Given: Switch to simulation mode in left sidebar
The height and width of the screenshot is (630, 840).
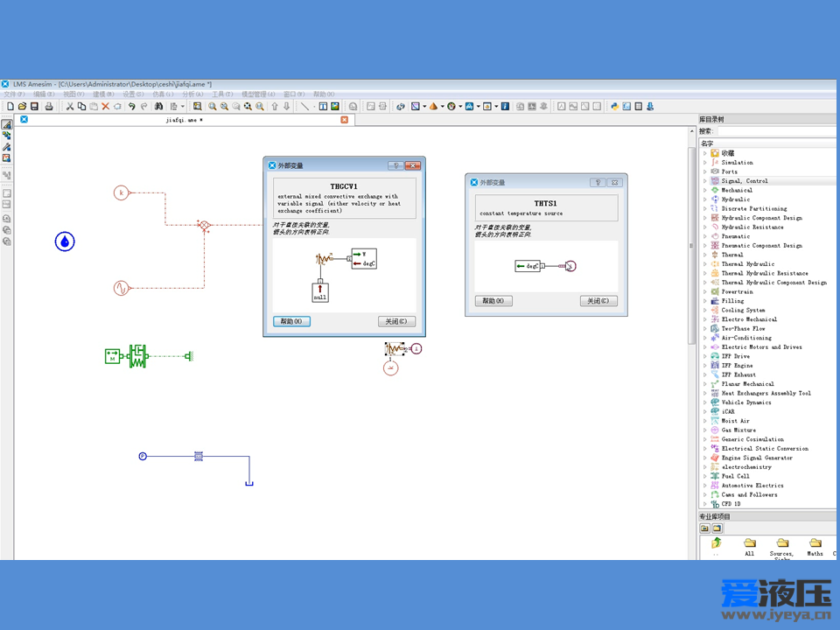Looking at the screenshot, I should [x=6, y=158].
